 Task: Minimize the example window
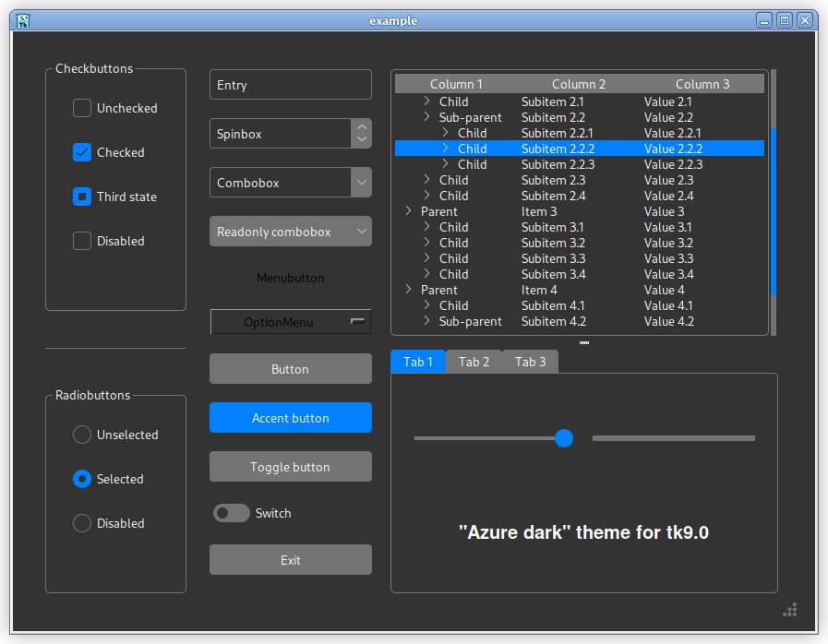pos(764,20)
